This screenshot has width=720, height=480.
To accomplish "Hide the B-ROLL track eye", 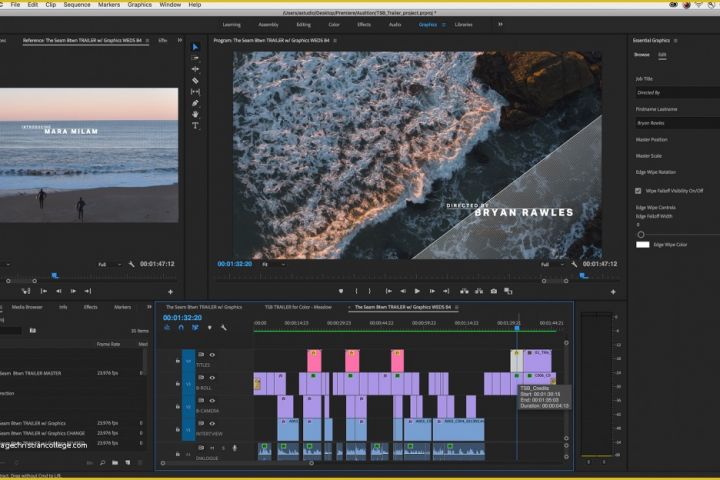I will tap(212, 378).
